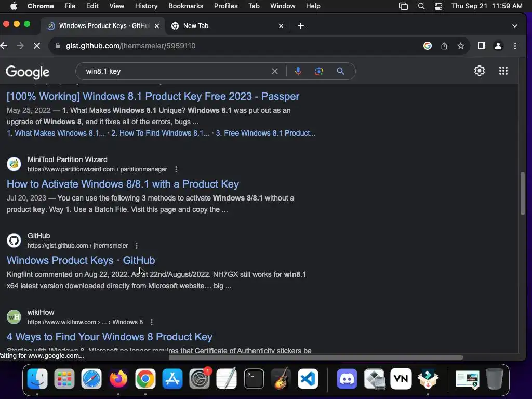The width and height of the screenshot is (532, 399).
Task: Launch Finder from the Dock
Action: (x=37, y=379)
